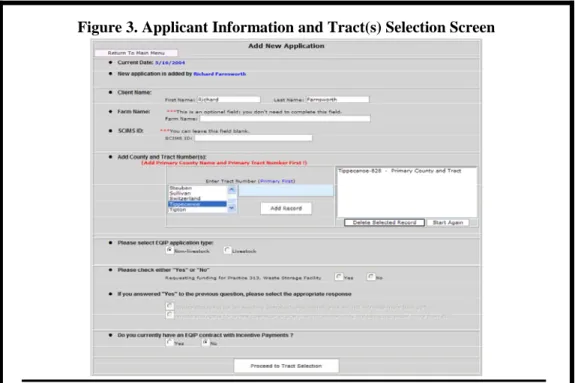575x383 pixels.
Task: Click Delete Selected Record button
Action: tap(384, 223)
